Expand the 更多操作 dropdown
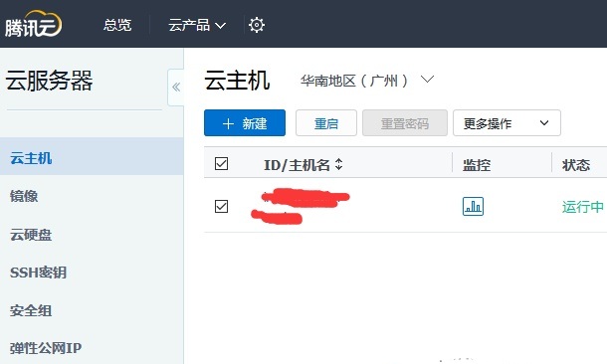This screenshot has height=364, width=607. [506, 123]
